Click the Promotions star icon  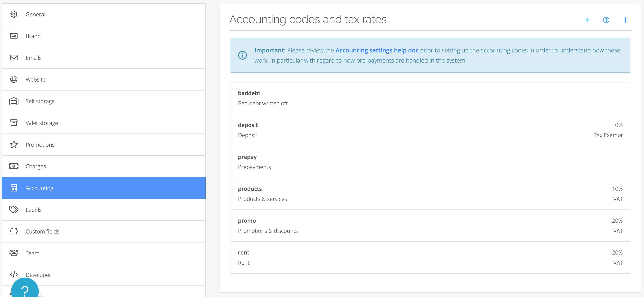pyautogui.click(x=14, y=145)
